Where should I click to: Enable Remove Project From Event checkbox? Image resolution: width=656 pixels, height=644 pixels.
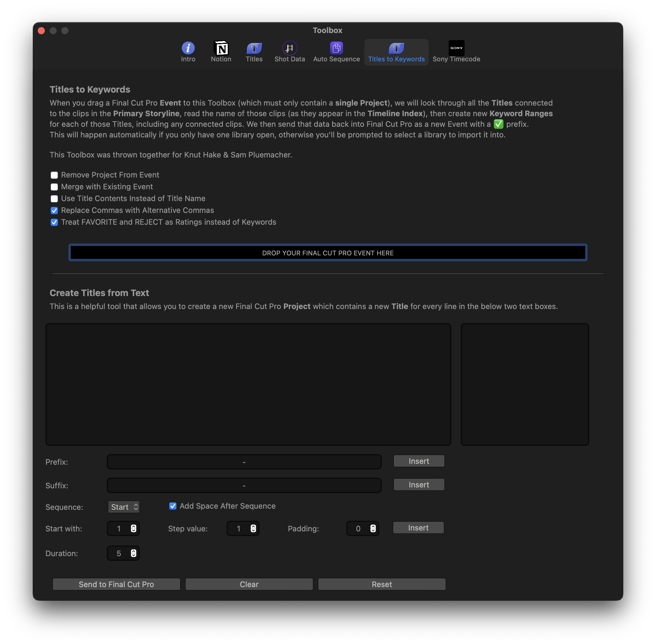(54, 175)
